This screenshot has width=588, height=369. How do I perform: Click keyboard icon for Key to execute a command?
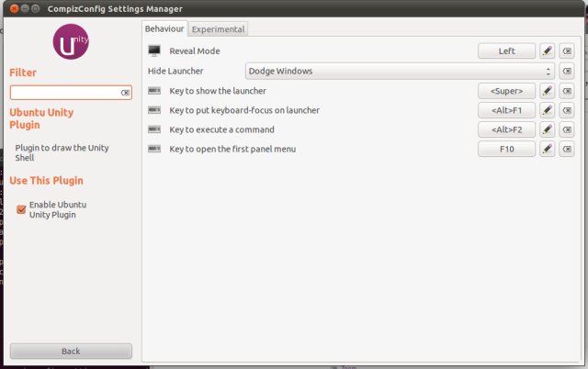tap(154, 129)
